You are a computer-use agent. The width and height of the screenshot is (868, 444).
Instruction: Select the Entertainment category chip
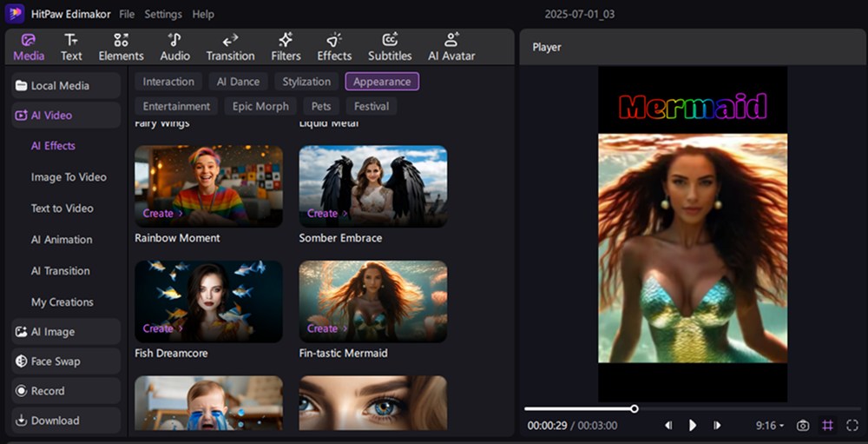pyautogui.click(x=176, y=106)
